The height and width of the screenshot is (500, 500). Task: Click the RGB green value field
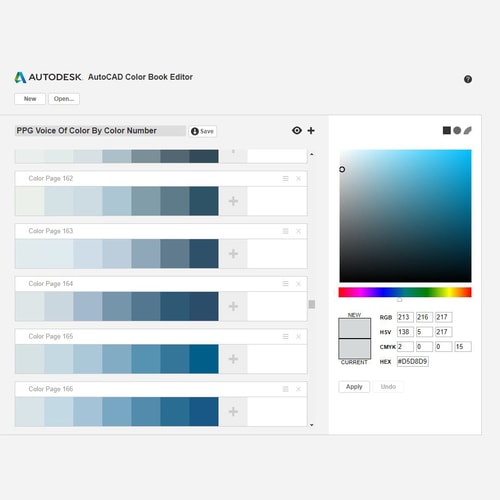[424, 317]
